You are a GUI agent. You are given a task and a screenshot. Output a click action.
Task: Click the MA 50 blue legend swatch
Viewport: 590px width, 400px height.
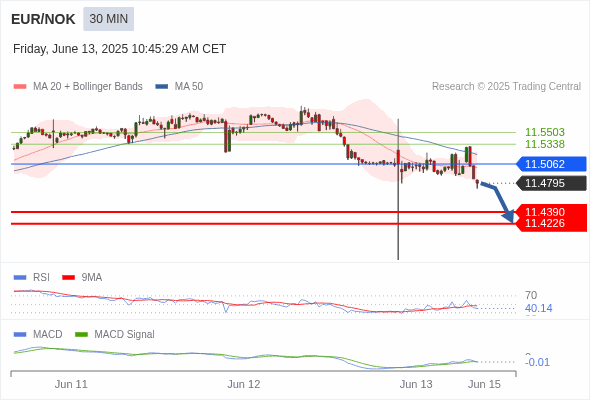162,87
